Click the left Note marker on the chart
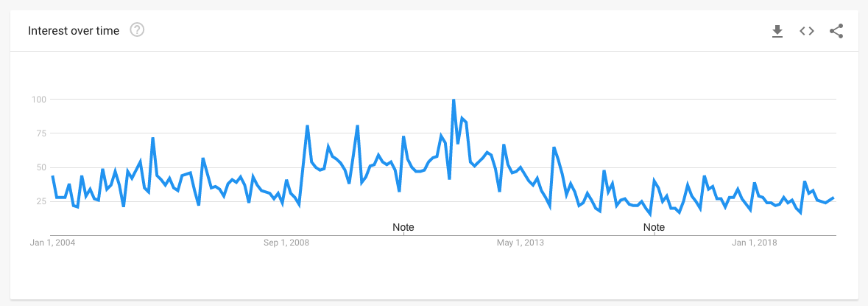Image resolution: width=868 pixels, height=306 pixels. click(x=403, y=227)
